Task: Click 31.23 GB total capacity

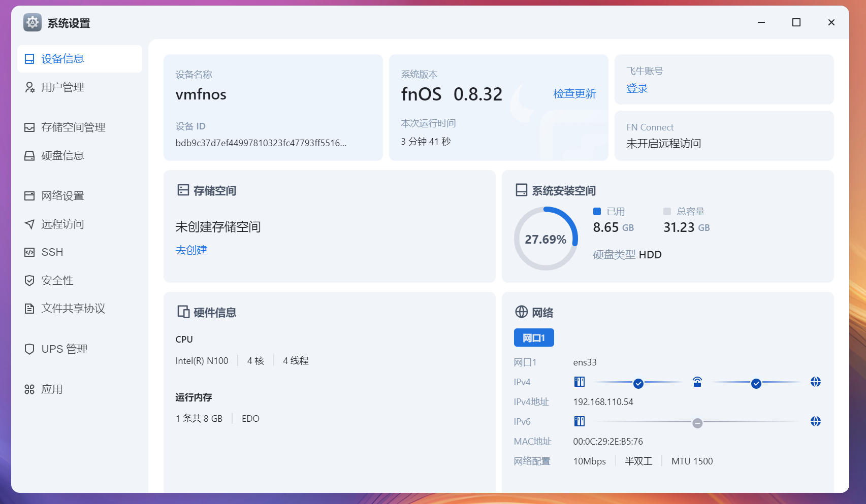Action: tap(687, 227)
